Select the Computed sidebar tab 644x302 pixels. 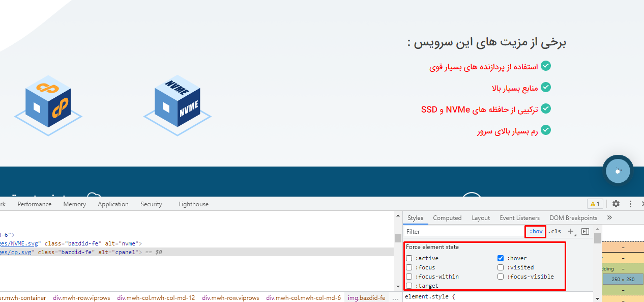(447, 218)
